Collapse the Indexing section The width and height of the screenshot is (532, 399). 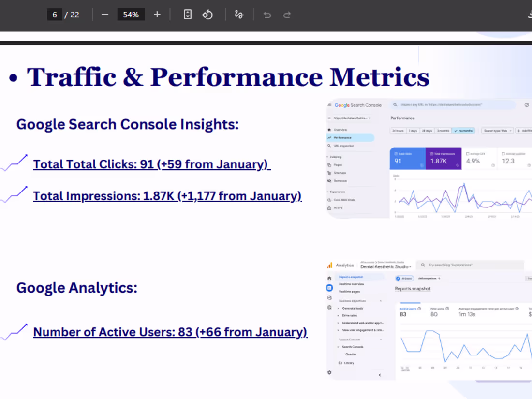(x=334, y=157)
